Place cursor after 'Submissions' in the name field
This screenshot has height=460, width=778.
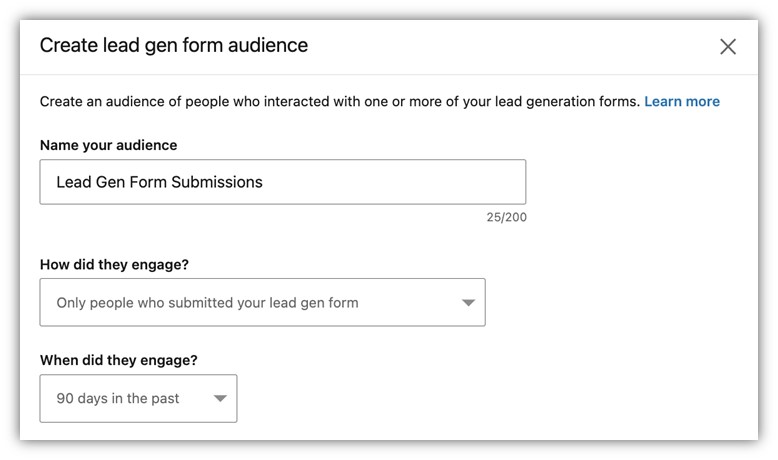265,182
